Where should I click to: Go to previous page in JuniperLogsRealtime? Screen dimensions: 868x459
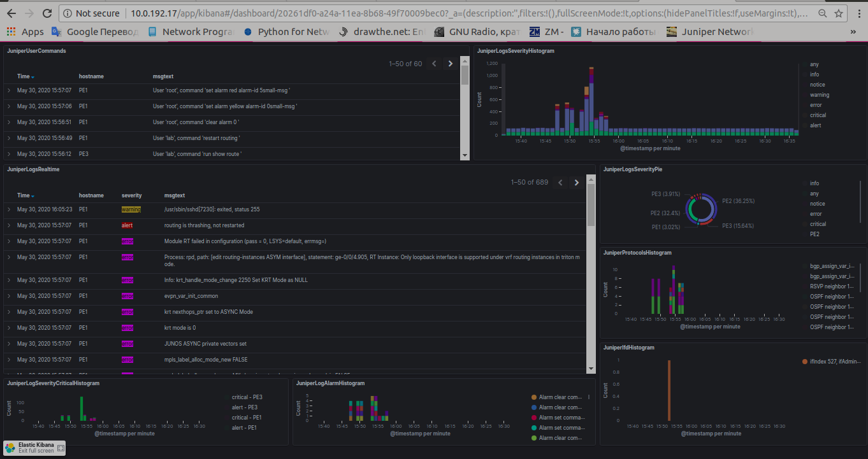point(561,182)
